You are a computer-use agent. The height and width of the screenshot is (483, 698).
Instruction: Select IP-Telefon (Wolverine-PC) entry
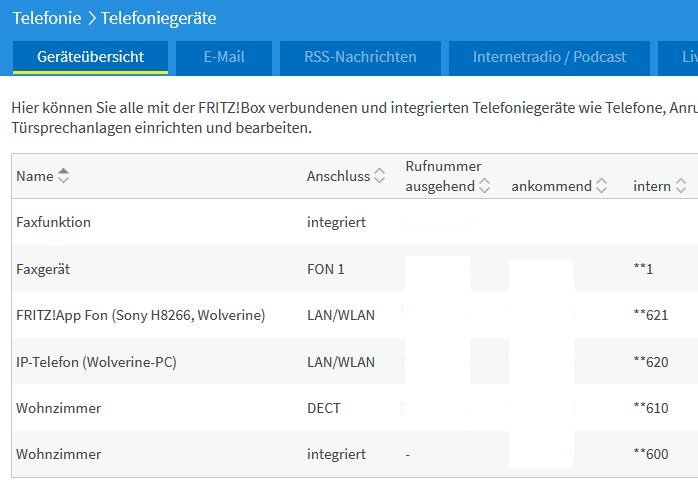tap(96, 362)
